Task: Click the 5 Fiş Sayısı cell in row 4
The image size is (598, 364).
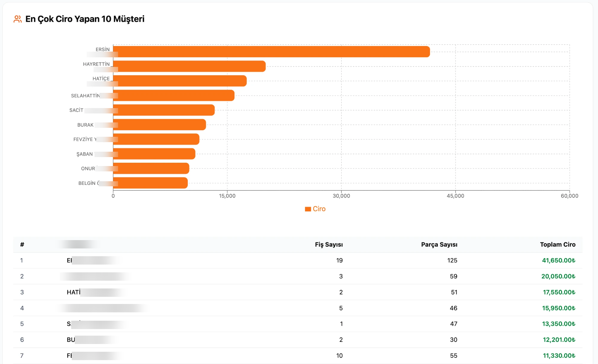Action: pyautogui.click(x=341, y=308)
